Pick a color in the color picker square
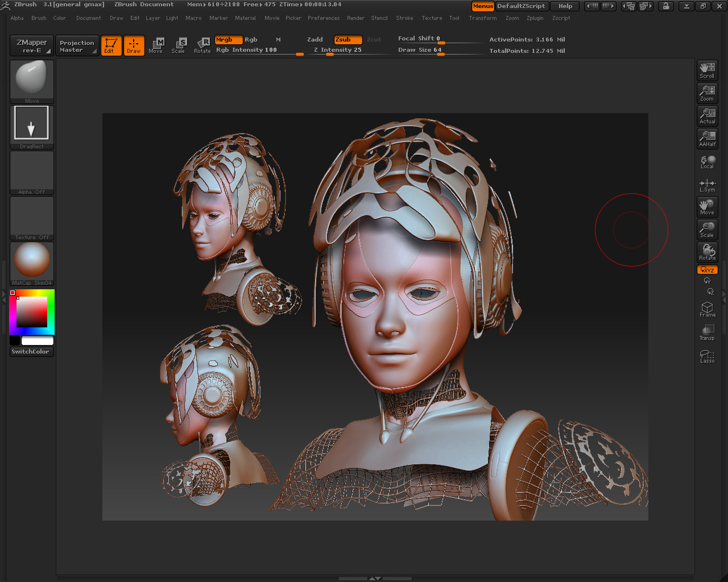 pyautogui.click(x=31, y=312)
